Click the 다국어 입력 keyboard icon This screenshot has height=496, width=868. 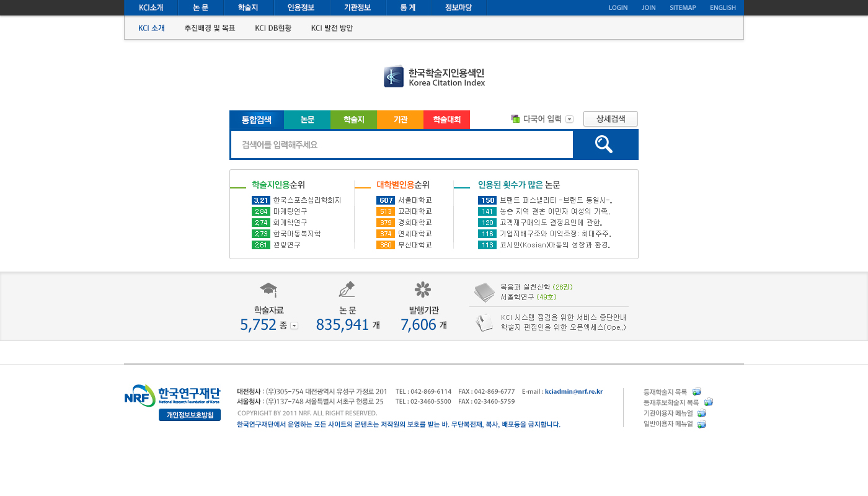[515, 119]
